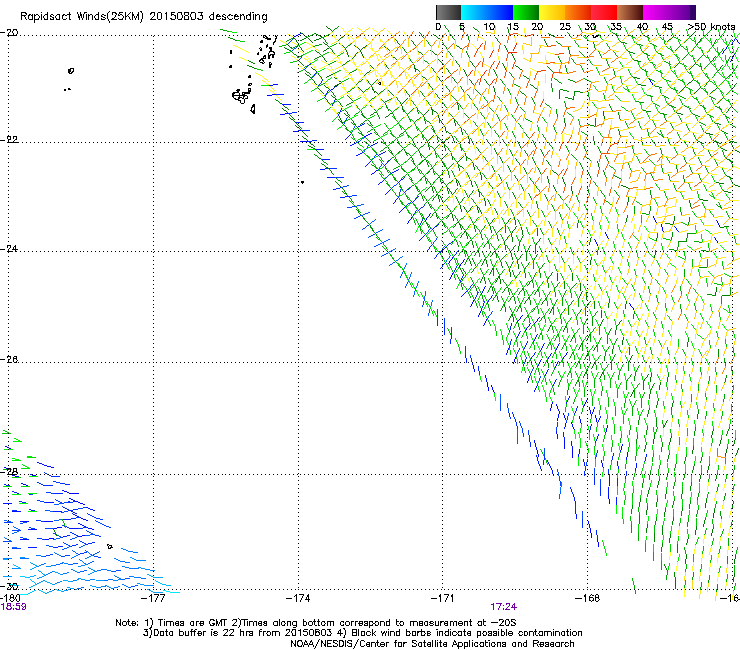This screenshot has height=650, width=740.
Task: Click the '40' legend scale label
Action: [x=642, y=27]
